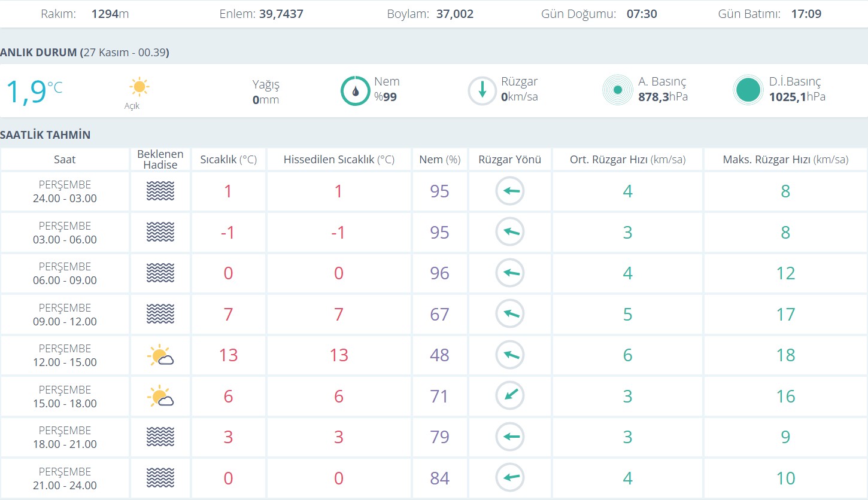Click the A. Basınç pressure icon
Viewport: 868px width, 500px height.
point(617,90)
